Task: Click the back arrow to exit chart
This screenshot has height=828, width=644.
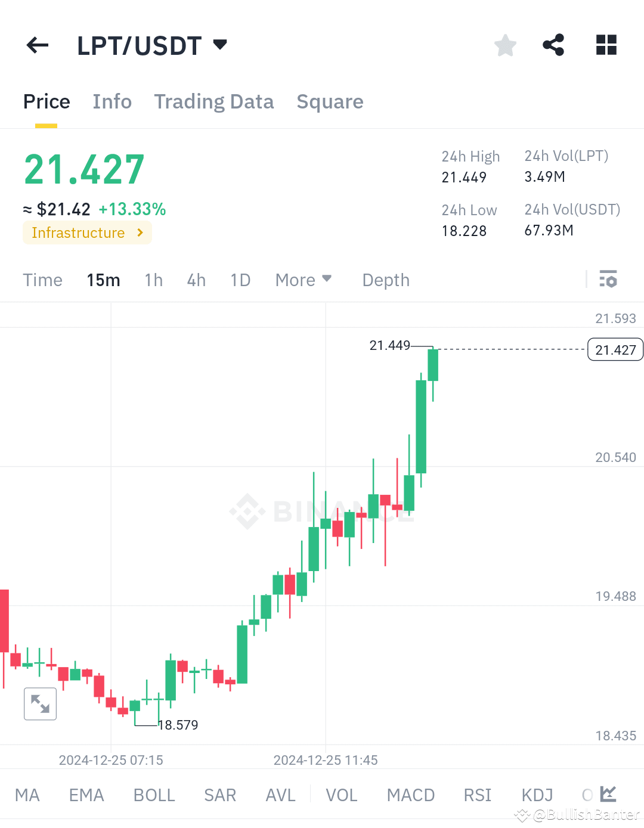Action: point(37,45)
